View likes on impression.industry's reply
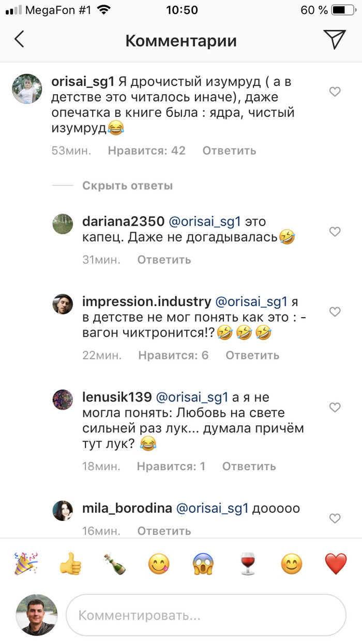The image size is (362, 644). [173, 355]
